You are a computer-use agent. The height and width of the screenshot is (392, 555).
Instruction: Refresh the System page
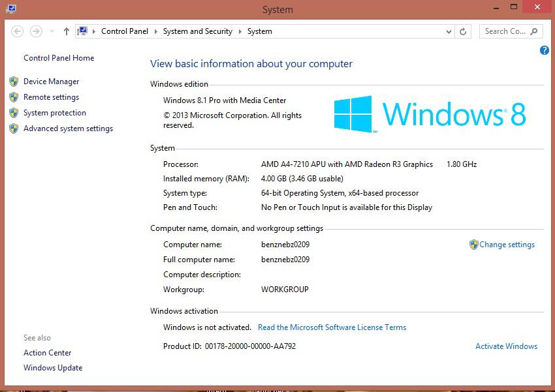[x=463, y=31]
